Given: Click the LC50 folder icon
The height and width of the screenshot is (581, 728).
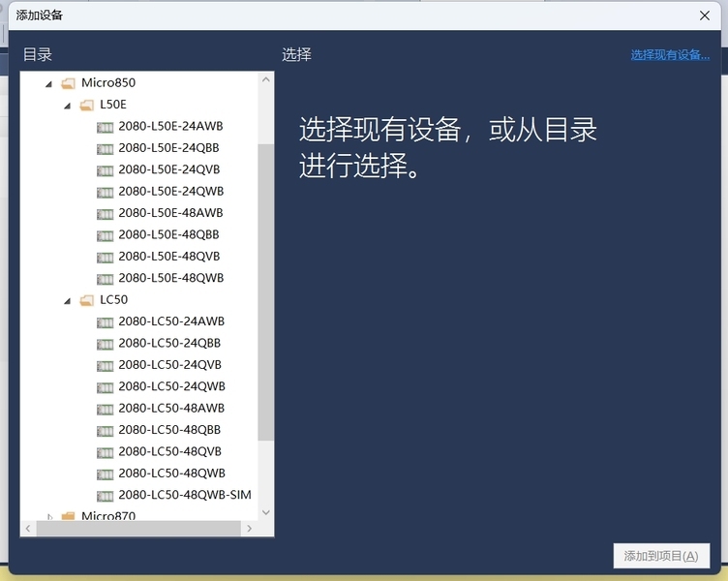Looking at the screenshot, I should (x=87, y=300).
